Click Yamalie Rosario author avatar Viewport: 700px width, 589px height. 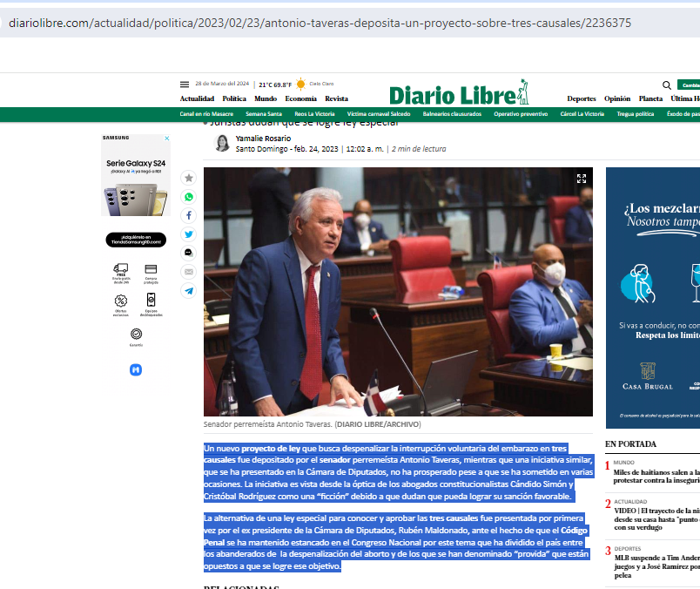(x=222, y=144)
